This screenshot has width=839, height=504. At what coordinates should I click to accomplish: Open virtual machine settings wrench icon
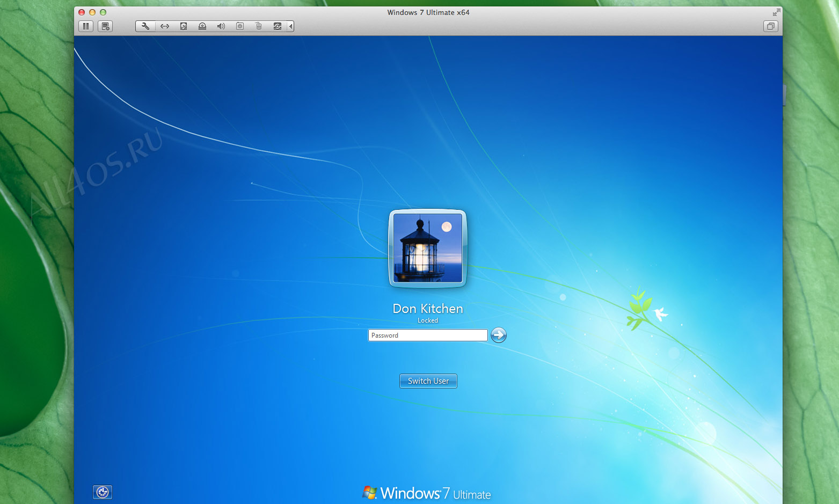145,26
